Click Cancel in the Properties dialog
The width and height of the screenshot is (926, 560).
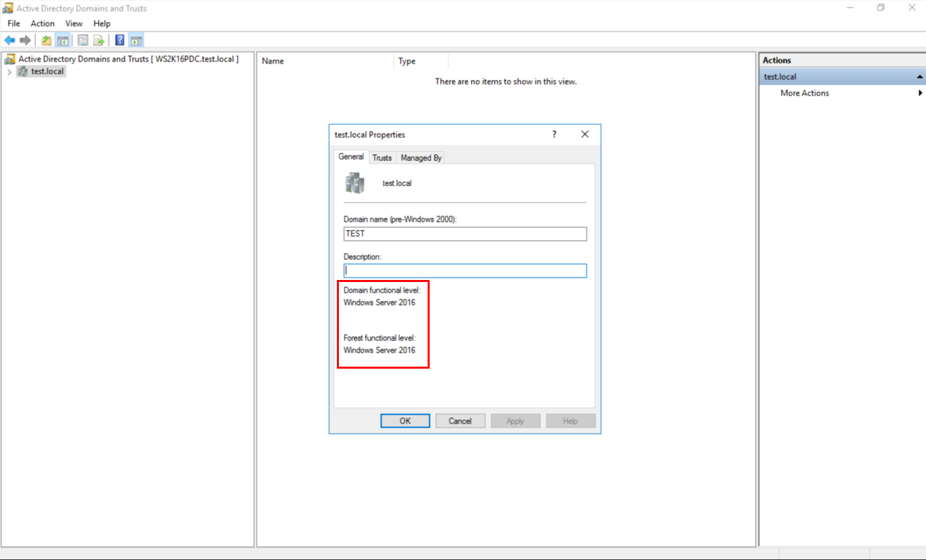(x=460, y=421)
